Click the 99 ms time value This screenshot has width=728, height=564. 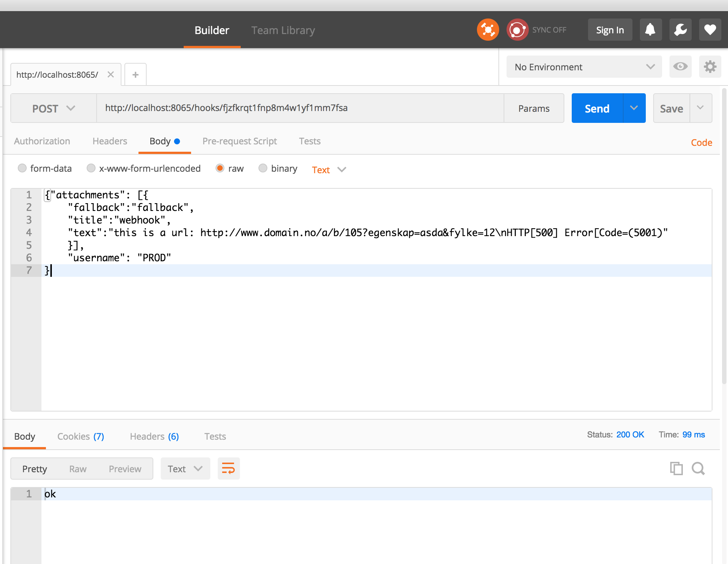(694, 434)
